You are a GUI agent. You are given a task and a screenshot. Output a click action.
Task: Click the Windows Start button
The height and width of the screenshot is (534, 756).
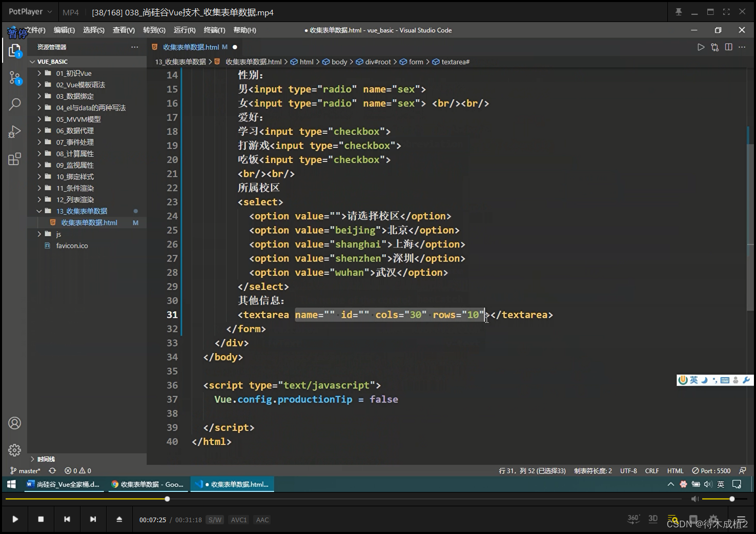[x=11, y=484]
